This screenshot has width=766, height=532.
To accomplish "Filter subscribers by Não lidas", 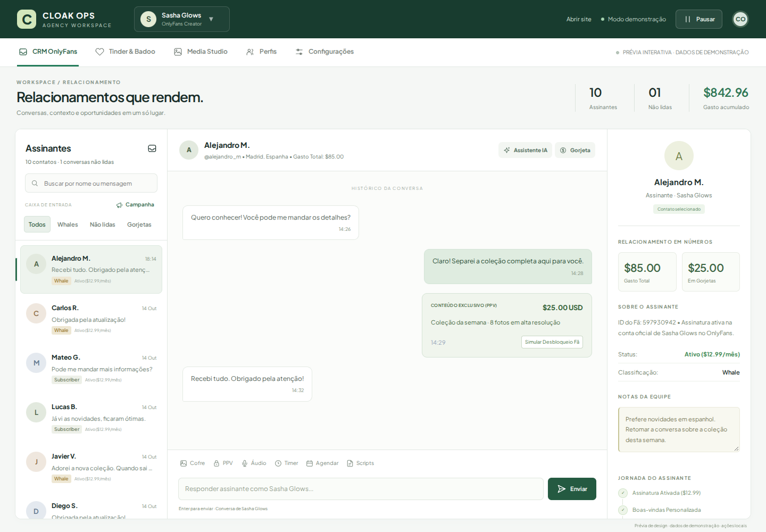I will [x=103, y=225].
